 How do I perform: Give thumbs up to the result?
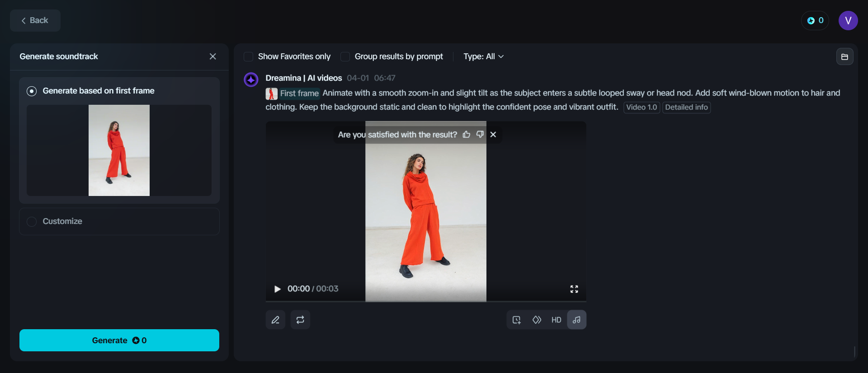point(467,135)
